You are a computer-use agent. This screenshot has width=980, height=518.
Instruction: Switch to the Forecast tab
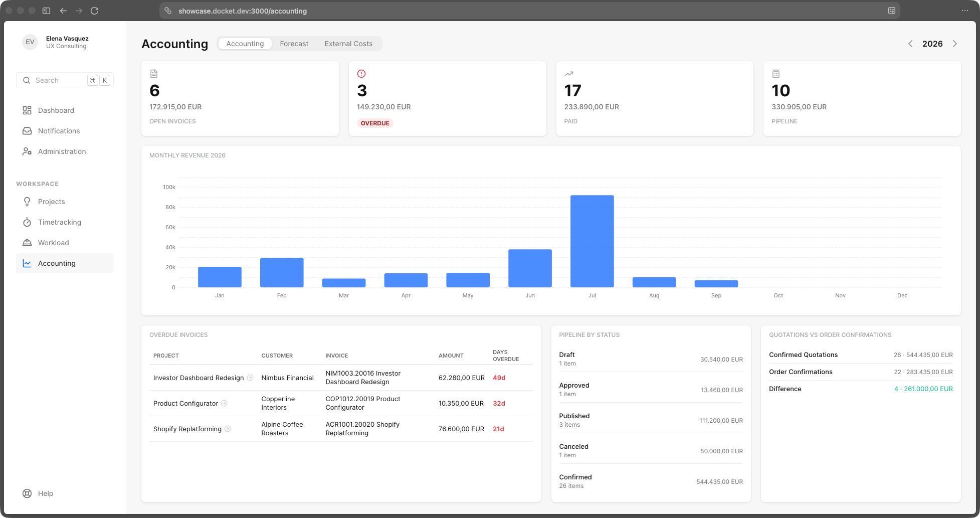[x=294, y=44]
